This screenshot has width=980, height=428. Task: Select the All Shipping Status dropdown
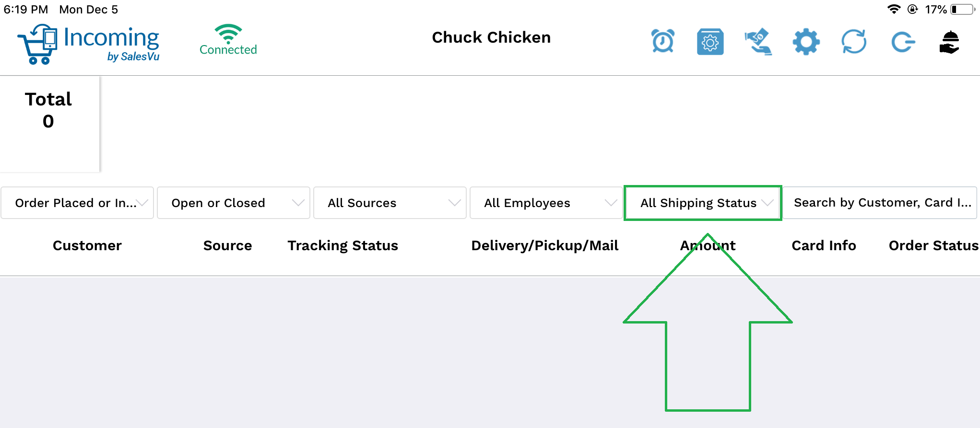click(703, 203)
